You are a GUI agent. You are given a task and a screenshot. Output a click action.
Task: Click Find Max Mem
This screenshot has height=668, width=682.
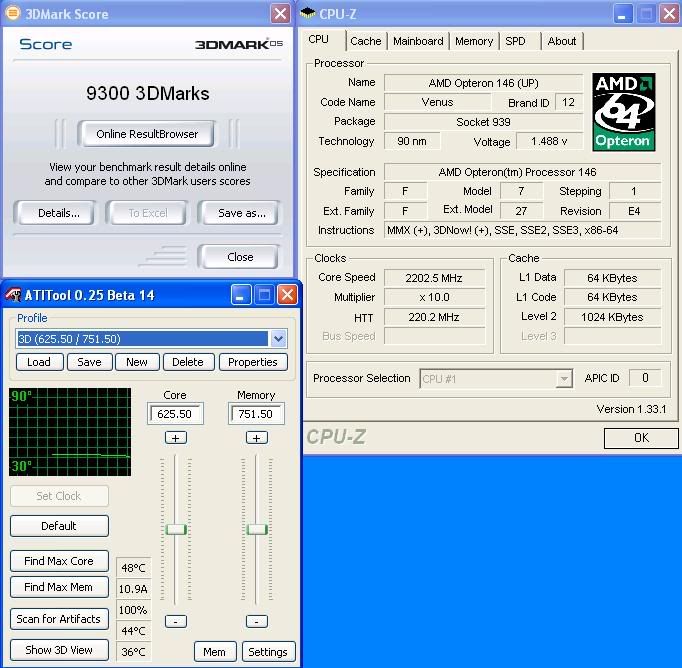(x=59, y=587)
